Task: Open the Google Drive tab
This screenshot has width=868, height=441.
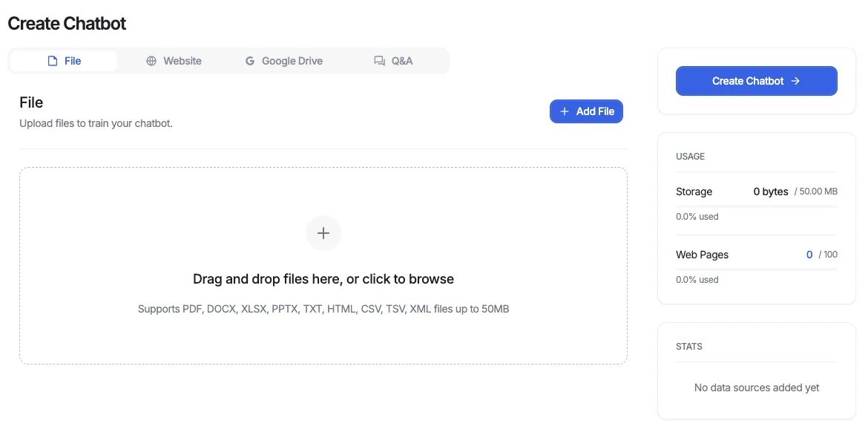Action: [284, 60]
